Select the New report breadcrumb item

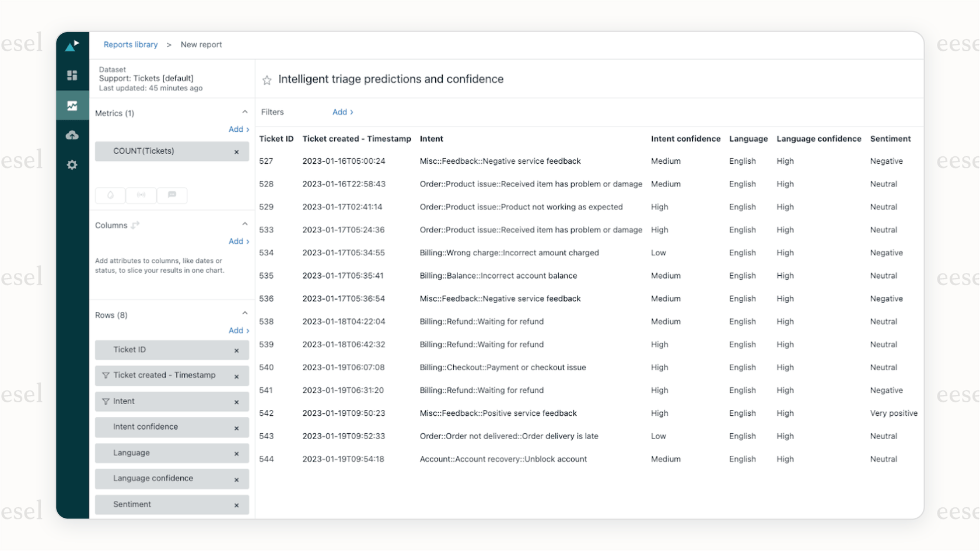coord(201,45)
